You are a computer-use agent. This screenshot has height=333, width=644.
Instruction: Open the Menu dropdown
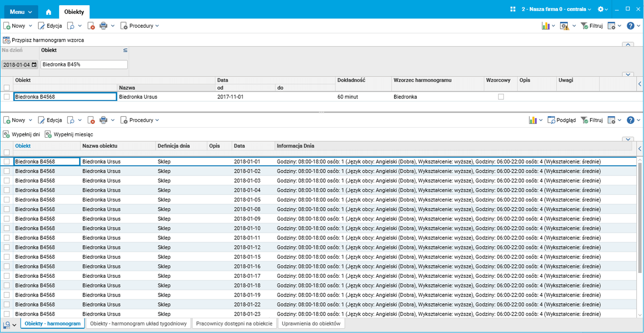21,12
